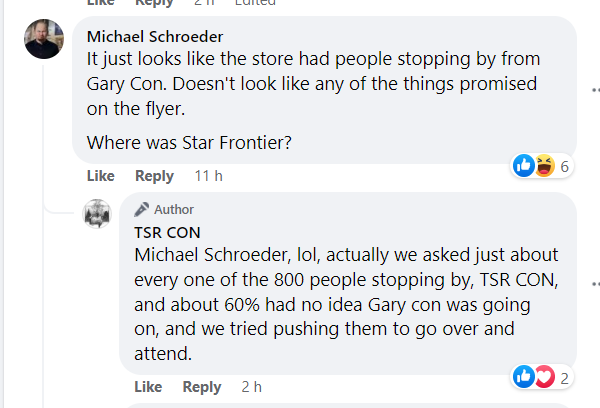
Task: View the 6 reactions count on Michael's comment
Action: [565, 166]
